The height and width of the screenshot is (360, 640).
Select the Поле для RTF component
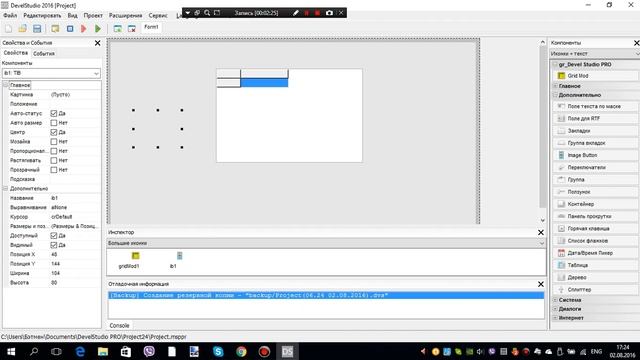point(595,118)
